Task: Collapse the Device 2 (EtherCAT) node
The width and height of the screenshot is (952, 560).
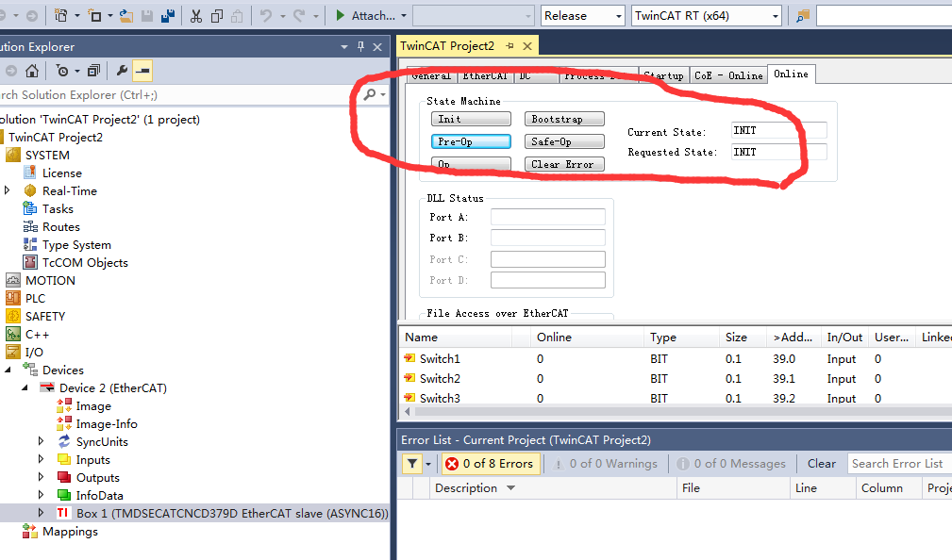Action: 25,387
